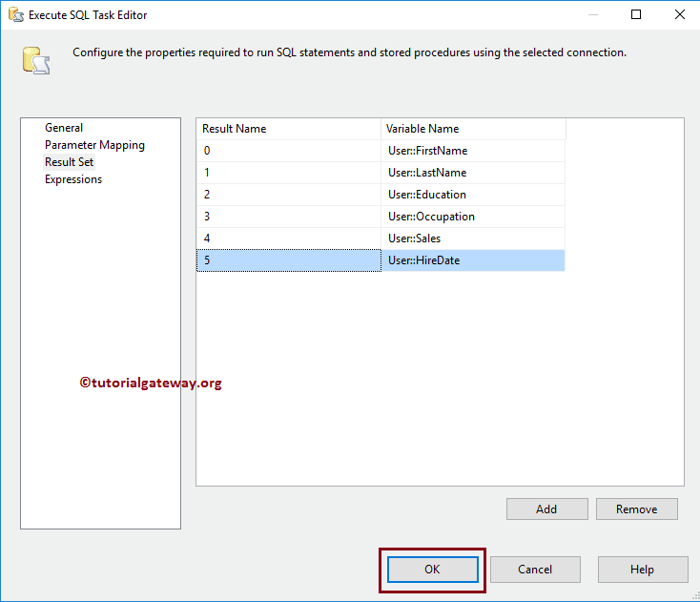This screenshot has width=700, height=602.
Task: Confirm the dialog with OK
Action: coord(433,570)
